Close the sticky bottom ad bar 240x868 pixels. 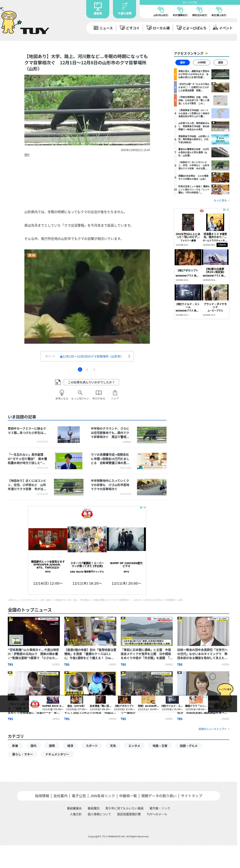point(206,697)
